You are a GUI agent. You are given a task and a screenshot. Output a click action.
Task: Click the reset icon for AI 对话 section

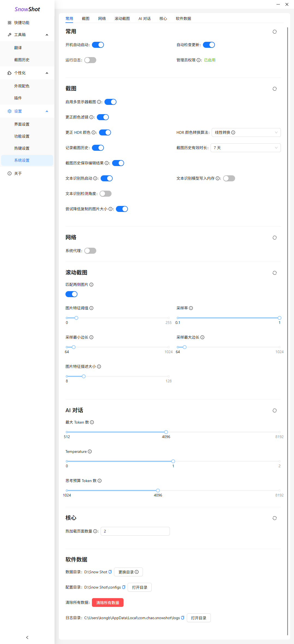(x=274, y=410)
